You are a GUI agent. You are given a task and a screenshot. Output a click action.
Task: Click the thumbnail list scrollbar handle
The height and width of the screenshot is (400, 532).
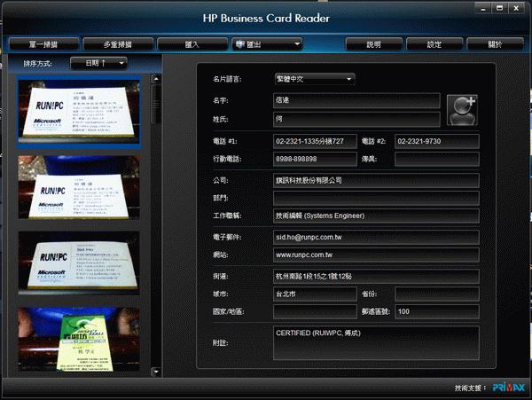pyautogui.click(x=156, y=104)
